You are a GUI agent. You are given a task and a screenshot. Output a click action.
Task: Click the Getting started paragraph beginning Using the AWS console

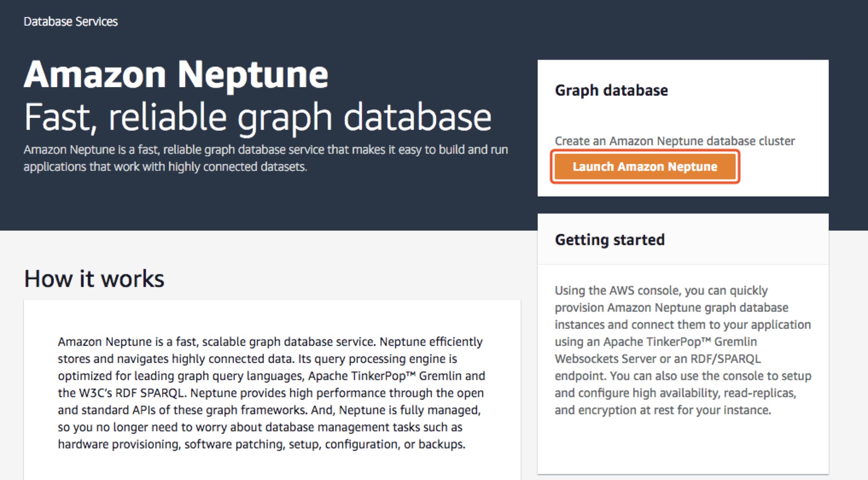(x=682, y=350)
